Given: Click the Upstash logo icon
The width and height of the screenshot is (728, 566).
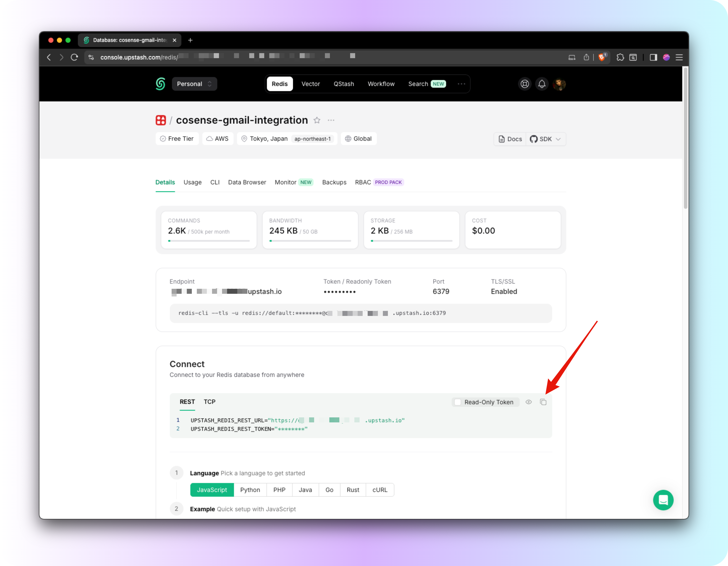Looking at the screenshot, I should pos(160,84).
